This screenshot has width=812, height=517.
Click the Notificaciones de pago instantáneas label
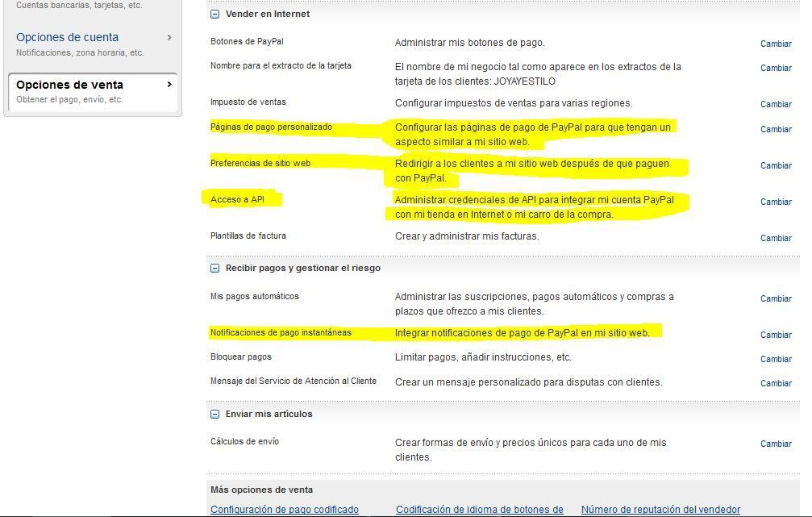coord(281,332)
